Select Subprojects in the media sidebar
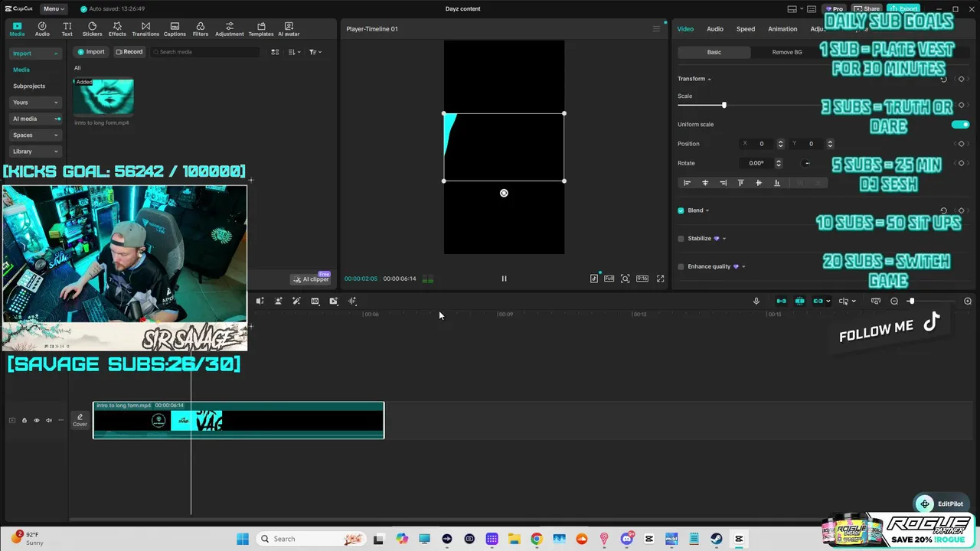The width and height of the screenshot is (980, 551). point(29,86)
